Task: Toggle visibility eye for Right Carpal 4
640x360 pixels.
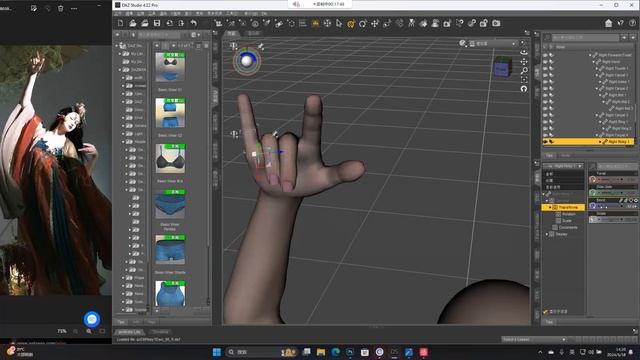Action: point(545,135)
